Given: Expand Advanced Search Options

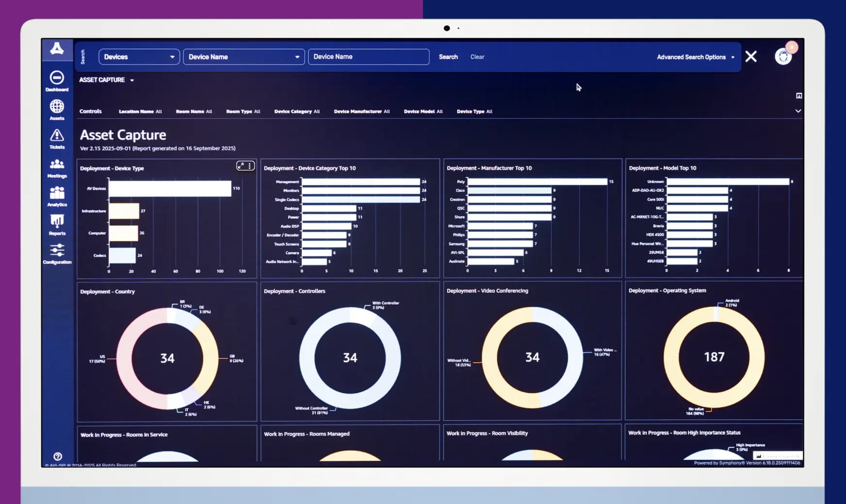Looking at the screenshot, I should pyautogui.click(x=695, y=57).
